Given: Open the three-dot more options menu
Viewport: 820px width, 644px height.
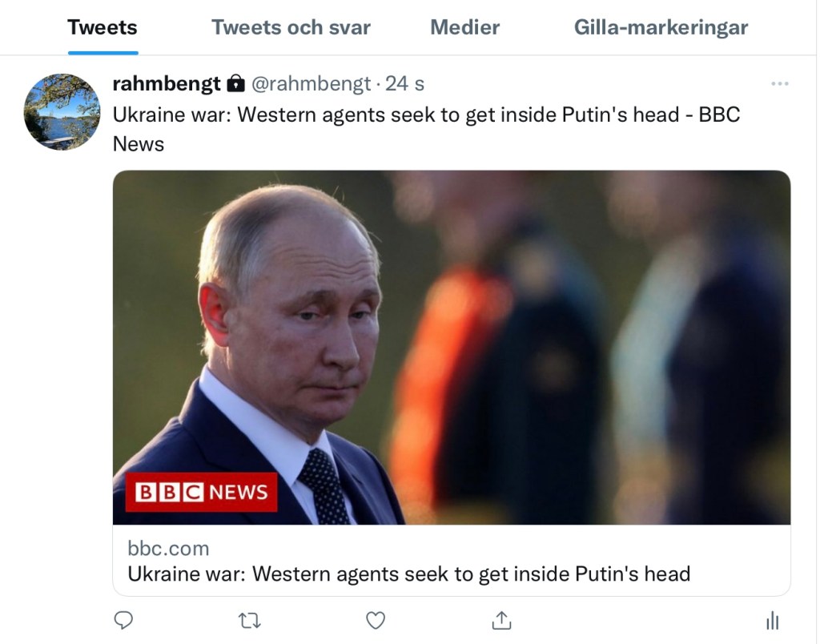Looking at the screenshot, I should point(779,83).
